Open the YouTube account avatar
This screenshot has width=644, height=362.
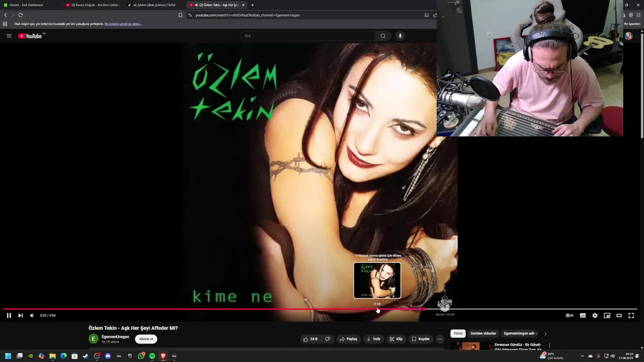click(628, 36)
